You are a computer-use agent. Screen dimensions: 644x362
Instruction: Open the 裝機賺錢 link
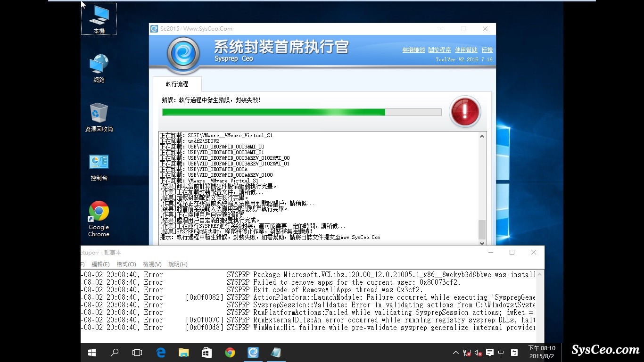[413, 50]
